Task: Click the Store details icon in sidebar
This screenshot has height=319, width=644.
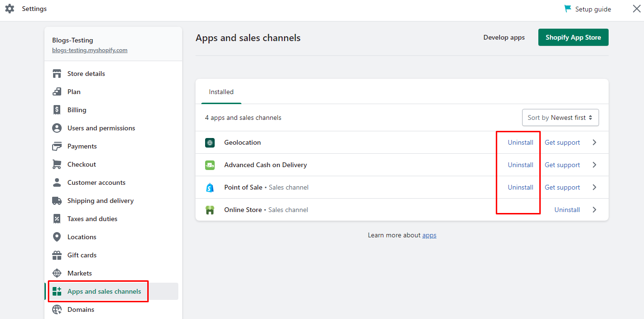Action: [57, 73]
